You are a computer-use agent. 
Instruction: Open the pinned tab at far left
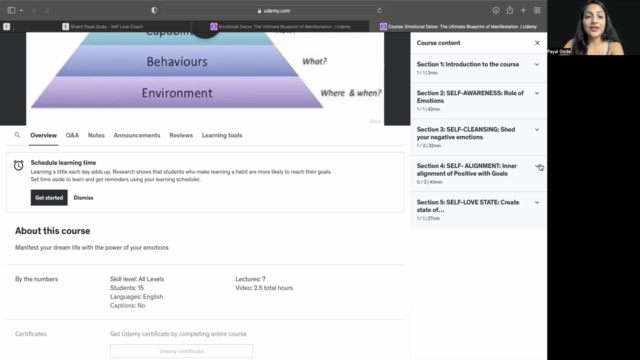coord(7,27)
